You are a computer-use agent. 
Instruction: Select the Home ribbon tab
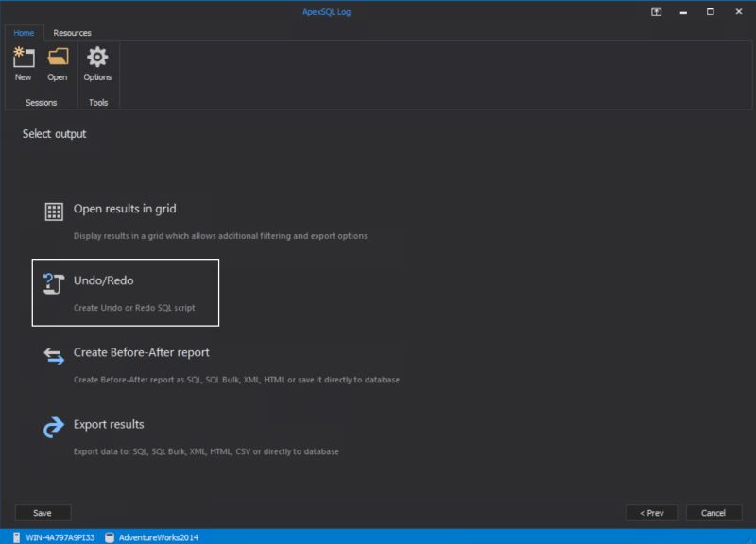click(23, 32)
